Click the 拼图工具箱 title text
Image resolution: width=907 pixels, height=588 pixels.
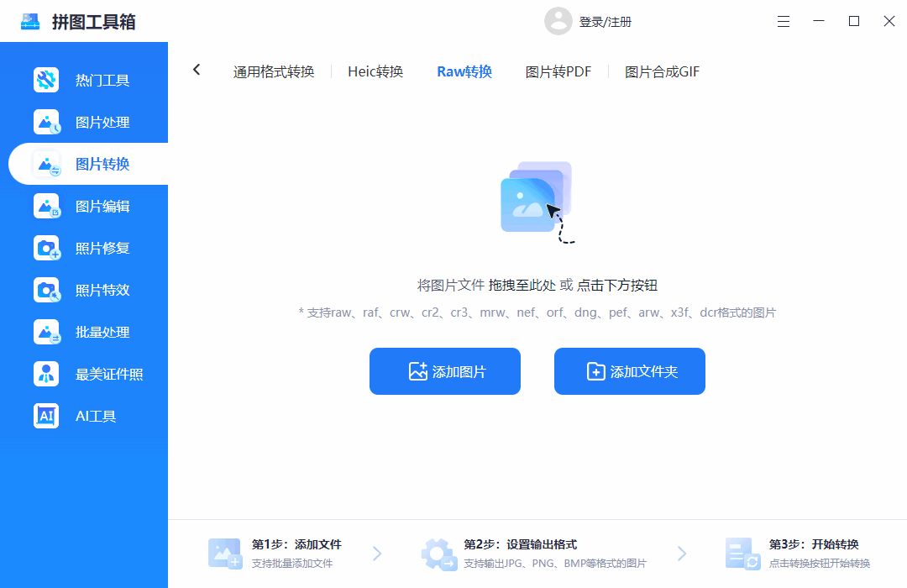point(94,22)
